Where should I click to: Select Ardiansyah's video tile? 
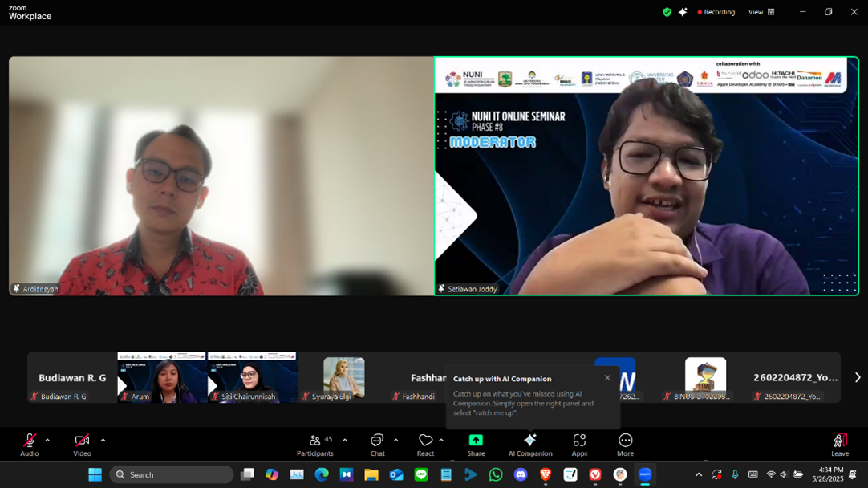point(221,176)
